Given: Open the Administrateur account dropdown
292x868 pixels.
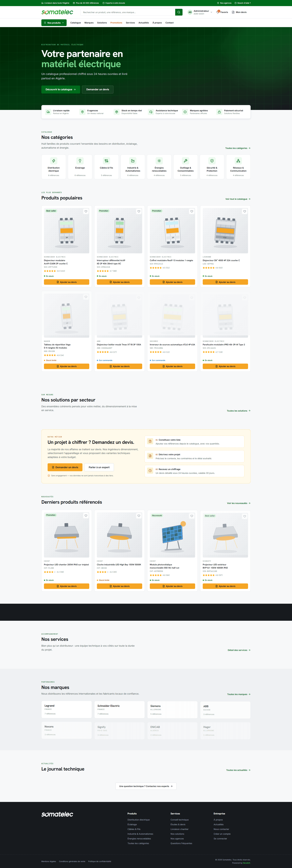Looking at the screenshot, I should pyautogui.click(x=200, y=12).
